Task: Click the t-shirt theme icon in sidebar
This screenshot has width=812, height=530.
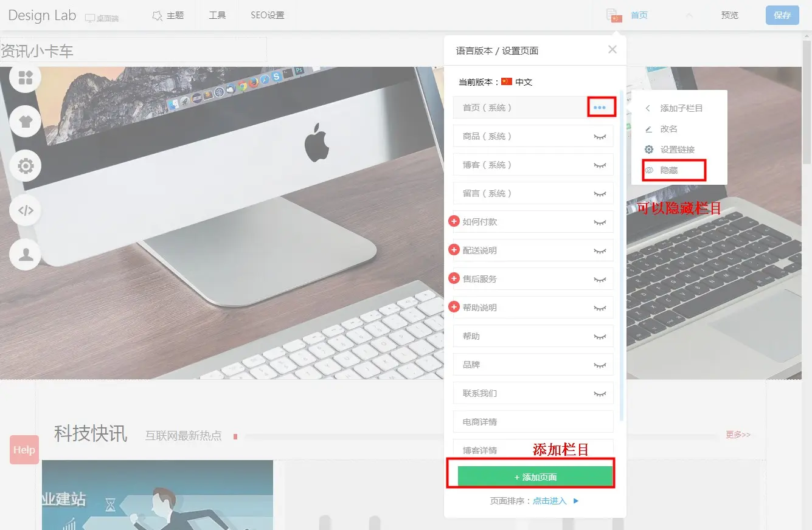Action: tap(26, 122)
